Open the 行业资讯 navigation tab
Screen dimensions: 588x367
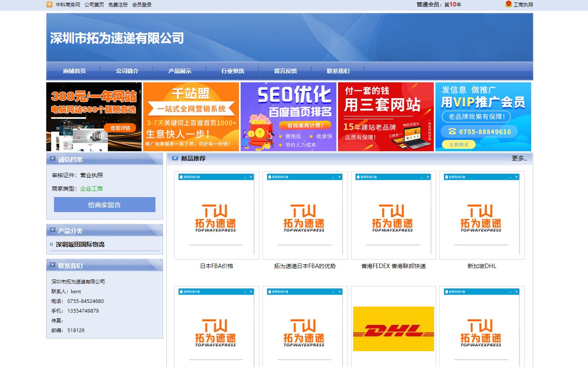233,71
